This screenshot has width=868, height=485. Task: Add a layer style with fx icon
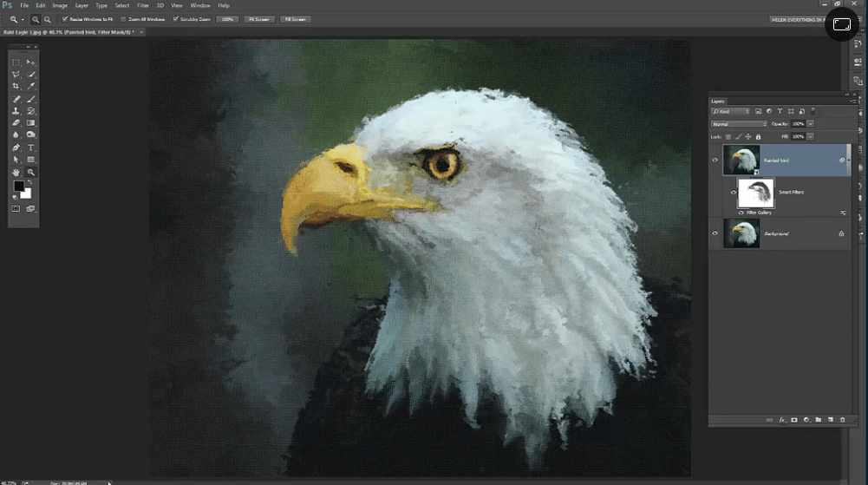click(781, 420)
